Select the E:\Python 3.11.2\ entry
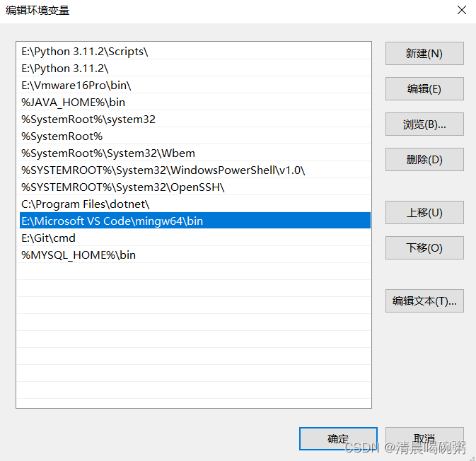 pyautogui.click(x=195, y=69)
